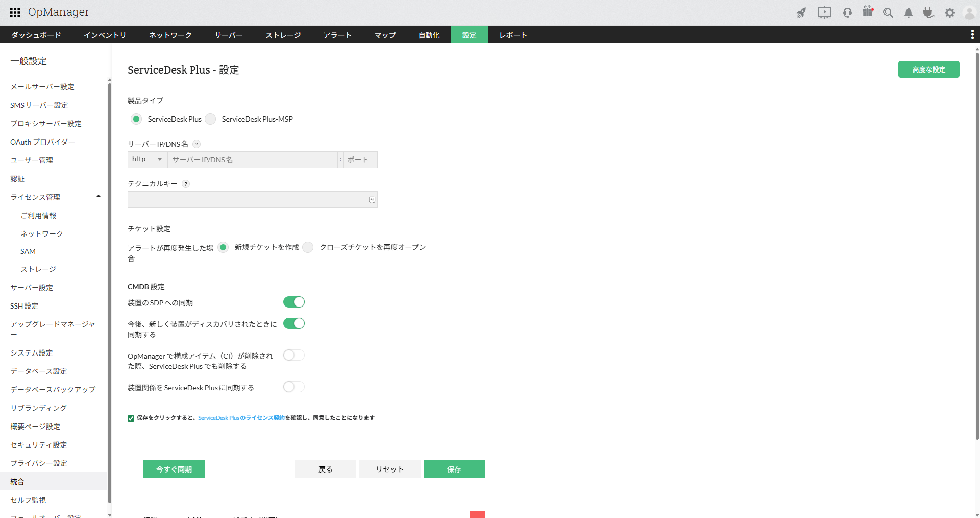Click the テクニカルキー input field
Image resolution: width=980 pixels, height=518 pixels.
[253, 200]
